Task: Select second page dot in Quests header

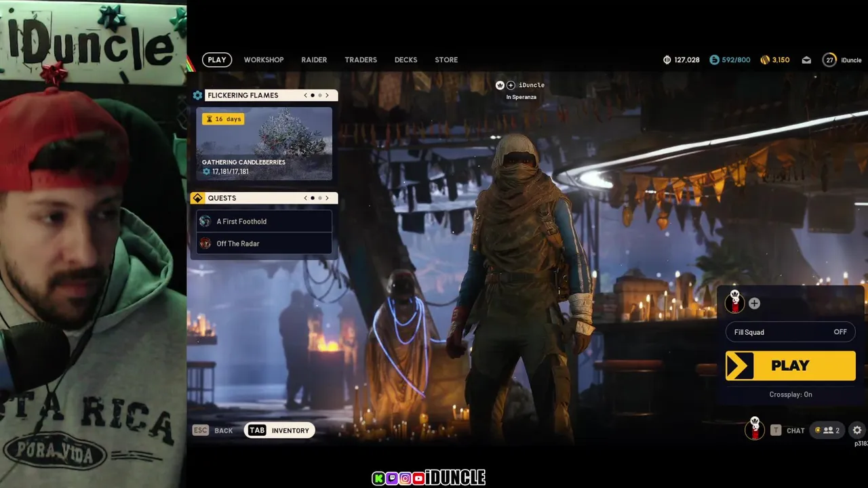Action: click(320, 198)
